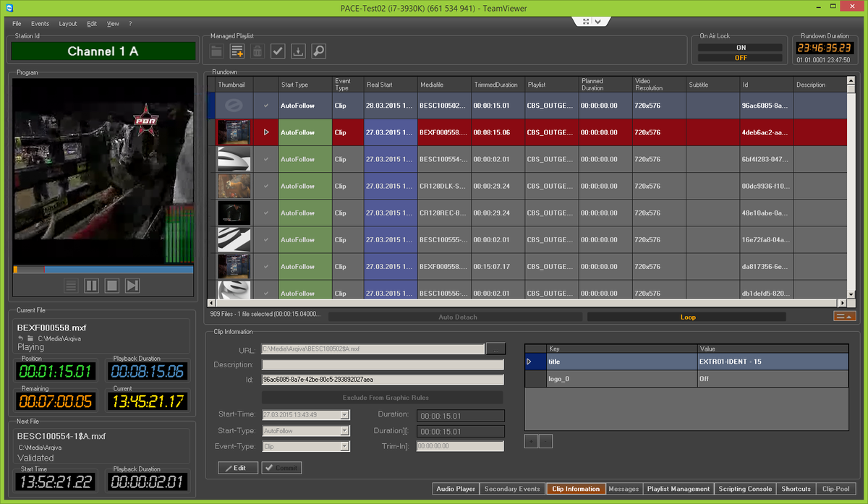Viewport: 868px width, 504px height.
Task: Click the Trim-In field
Action: click(461, 447)
